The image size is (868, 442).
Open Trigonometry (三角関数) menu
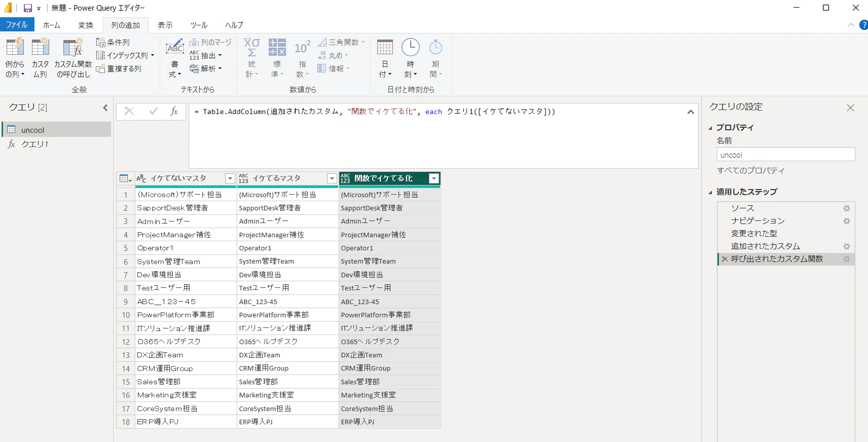(341, 42)
